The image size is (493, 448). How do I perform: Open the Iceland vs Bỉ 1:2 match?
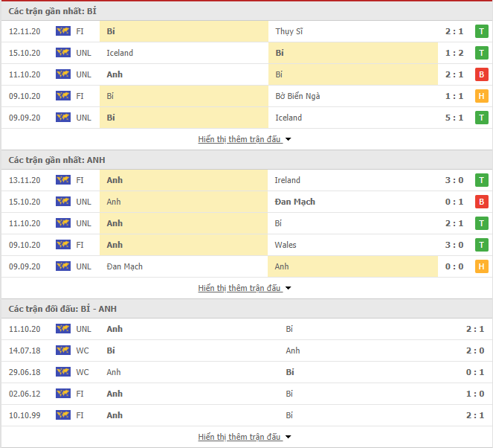point(247,53)
